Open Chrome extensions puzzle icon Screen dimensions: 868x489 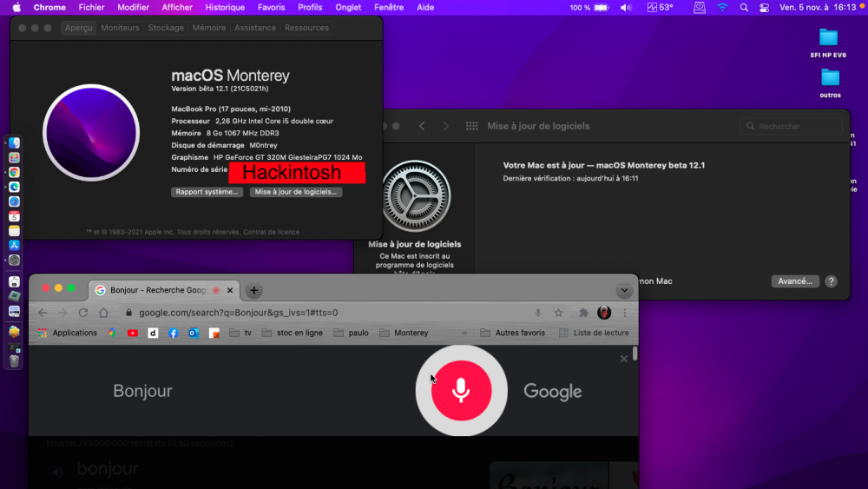coord(583,313)
